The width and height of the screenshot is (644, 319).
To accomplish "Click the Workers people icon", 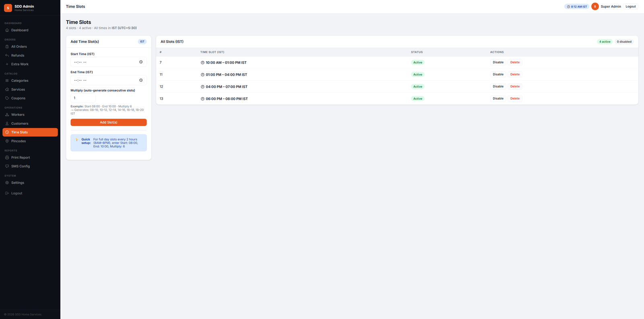I will point(7,115).
